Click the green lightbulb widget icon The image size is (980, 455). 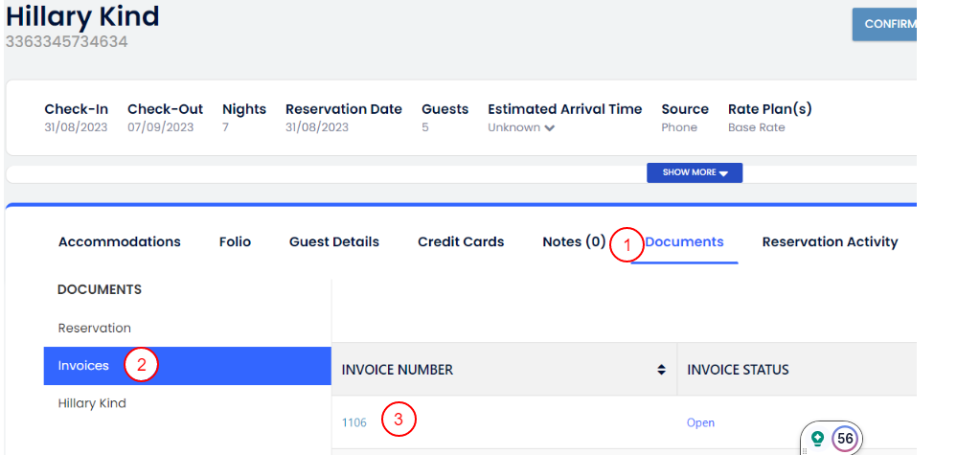817,438
